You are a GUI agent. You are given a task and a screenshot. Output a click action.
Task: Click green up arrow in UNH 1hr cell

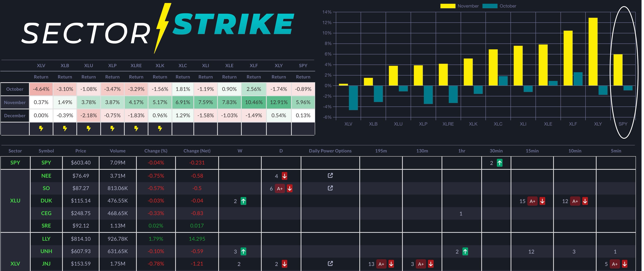click(465, 251)
